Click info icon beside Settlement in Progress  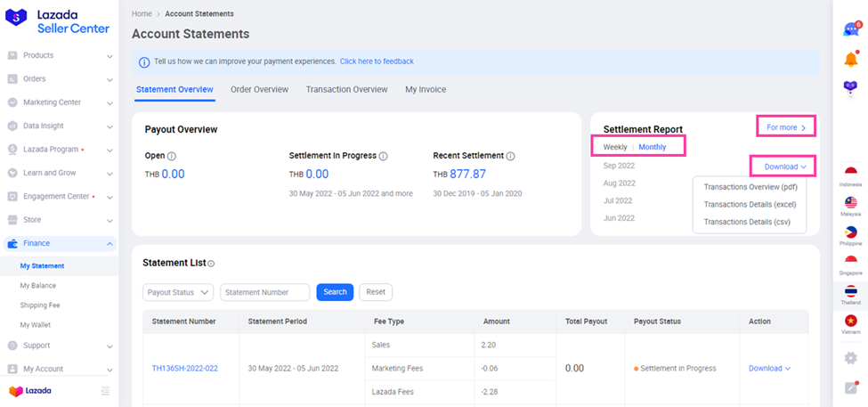[383, 156]
